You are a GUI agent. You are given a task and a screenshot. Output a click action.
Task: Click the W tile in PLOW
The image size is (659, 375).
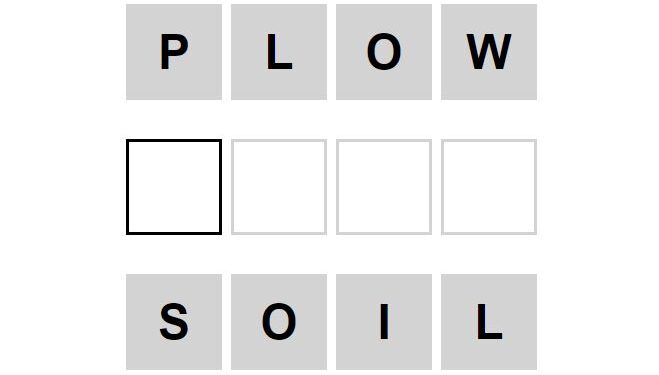click(x=489, y=52)
